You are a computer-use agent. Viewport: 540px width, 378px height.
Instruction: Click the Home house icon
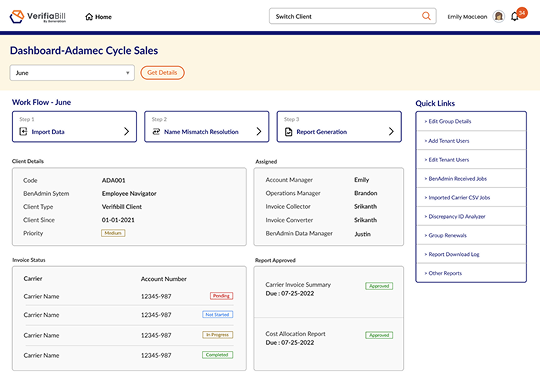tap(89, 17)
